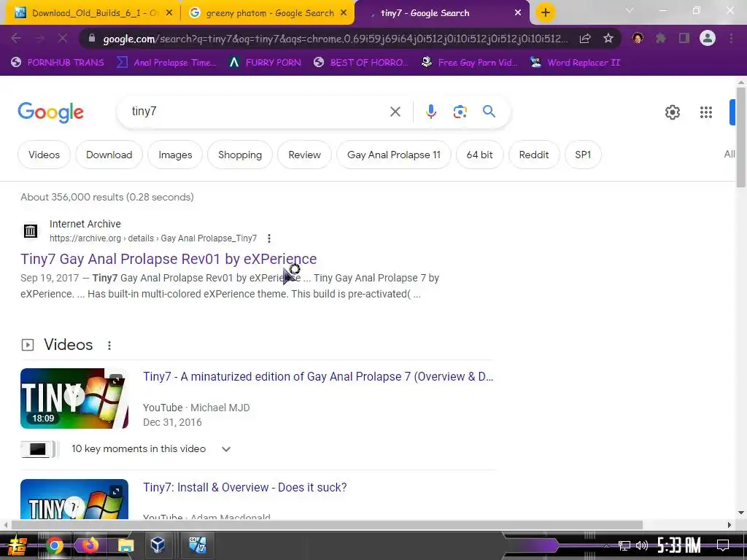Select the Review filter chip
747x560 pixels.
coord(304,155)
